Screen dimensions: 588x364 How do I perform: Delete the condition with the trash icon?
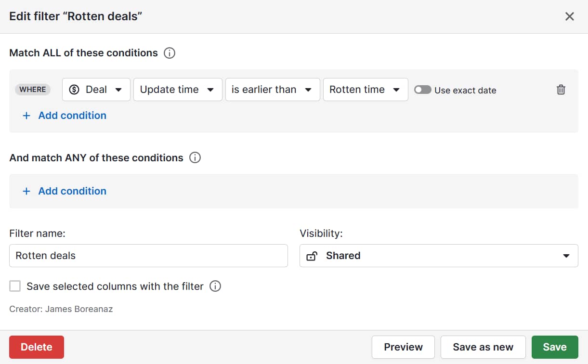[x=561, y=90]
